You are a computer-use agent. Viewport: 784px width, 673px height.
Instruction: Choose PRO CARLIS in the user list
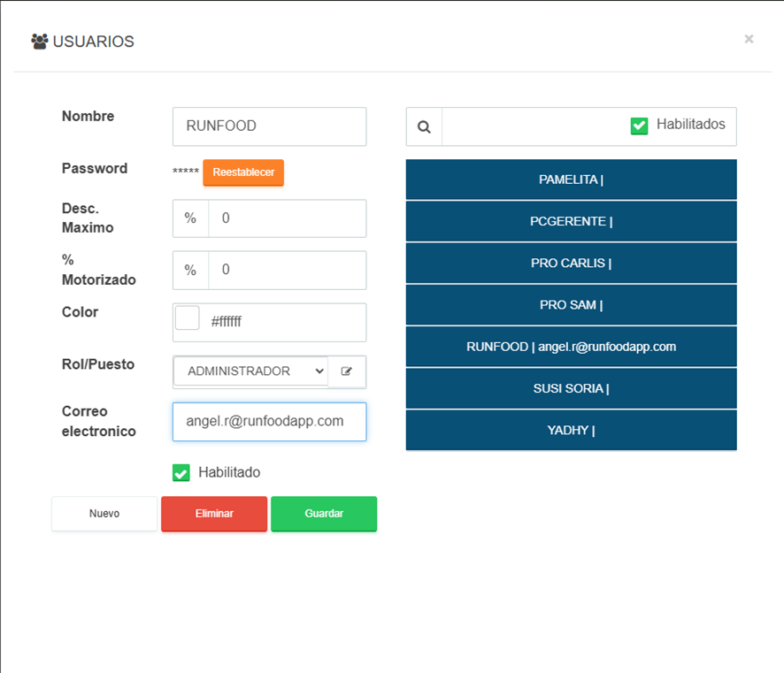tap(571, 264)
